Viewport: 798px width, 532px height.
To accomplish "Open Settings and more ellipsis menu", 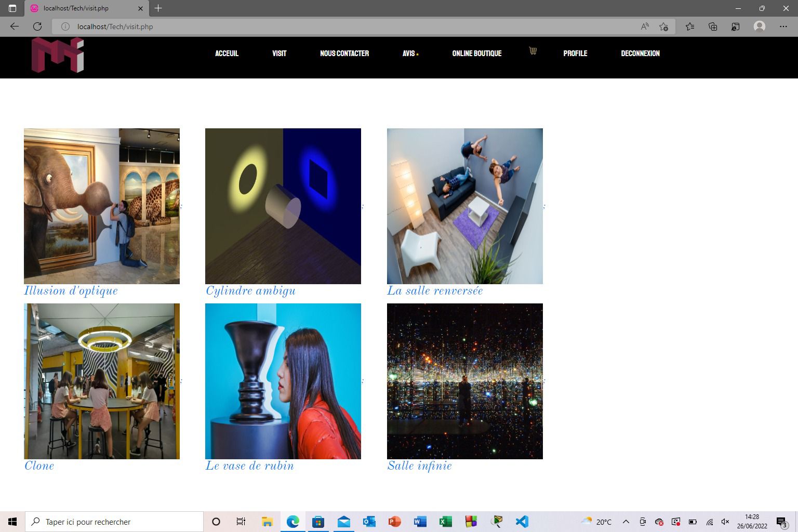I will pyautogui.click(x=783, y=26).
